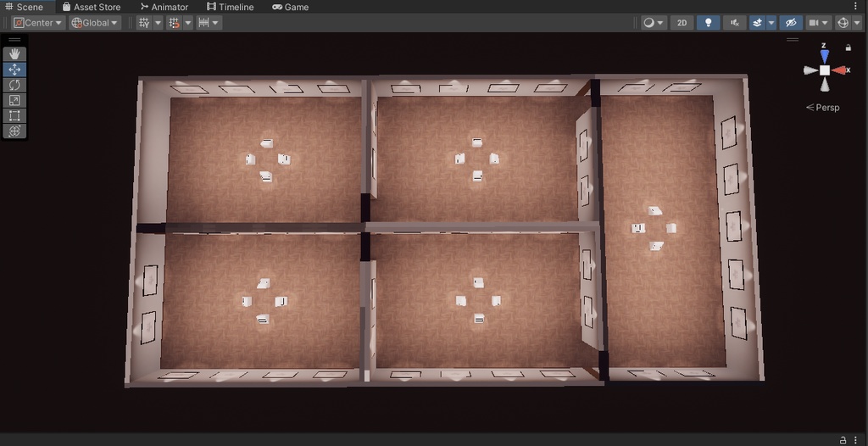Switch to the Timeline tab
This screenshot has height=446, width=868.
[x=230, y=7]
